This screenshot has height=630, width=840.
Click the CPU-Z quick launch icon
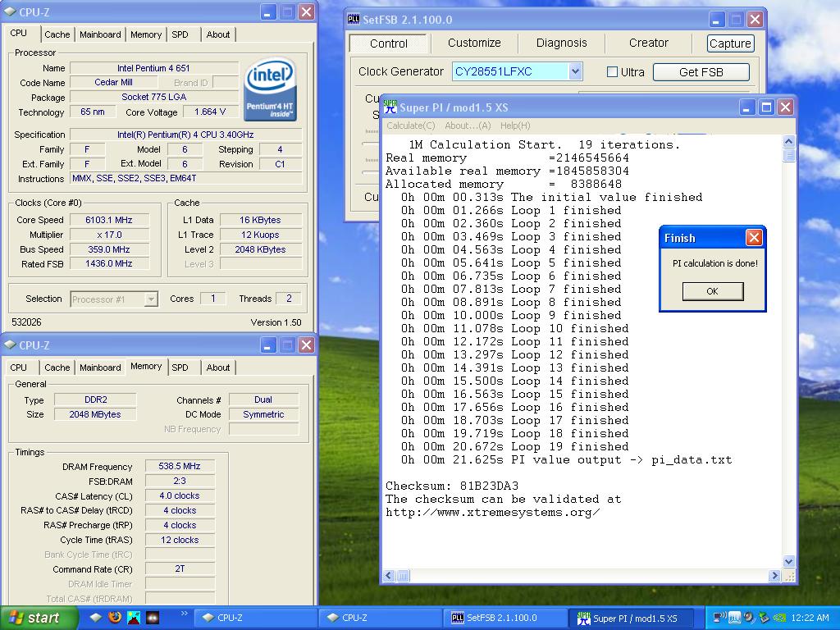pos(95,618)
